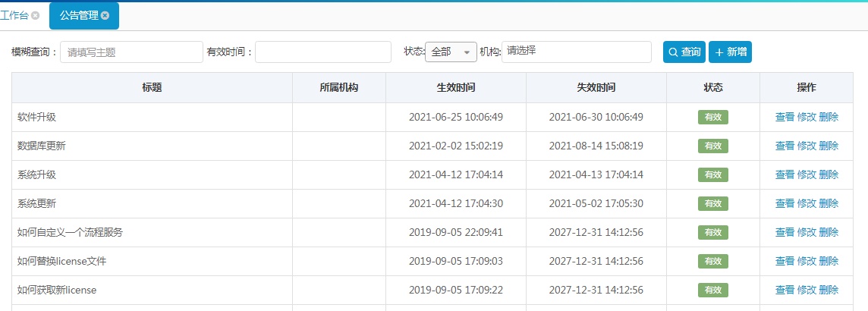Image resolution: width=868 pixels, height=311 pixels.
Task: Switch to the 工作台 tab
Action: [x=14, y=15]
